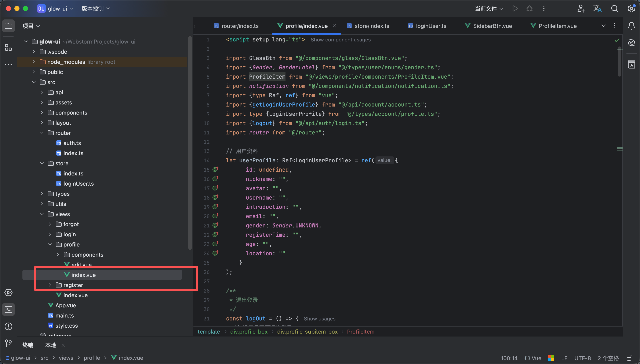Open the AI Assistant spiral icon

pos(632,42)
